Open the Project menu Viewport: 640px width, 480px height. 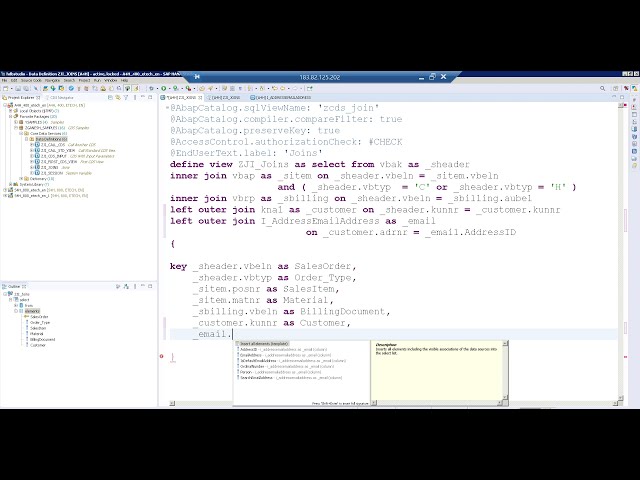point(84,80)
